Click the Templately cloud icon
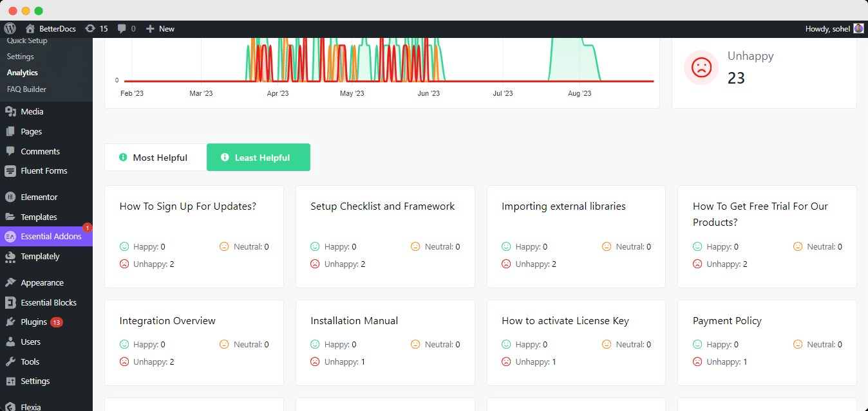 click(x=10, y=256)
